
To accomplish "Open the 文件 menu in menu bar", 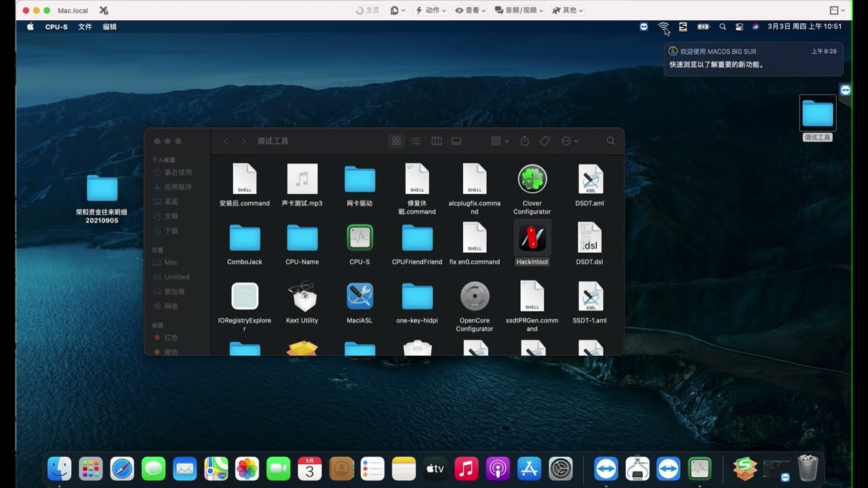I will (85, 26).
